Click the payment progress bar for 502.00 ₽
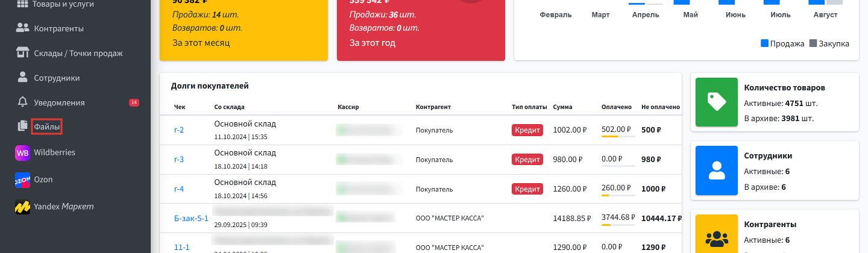The width and height of the screenshot is (868, 253). tap(618, 137)
